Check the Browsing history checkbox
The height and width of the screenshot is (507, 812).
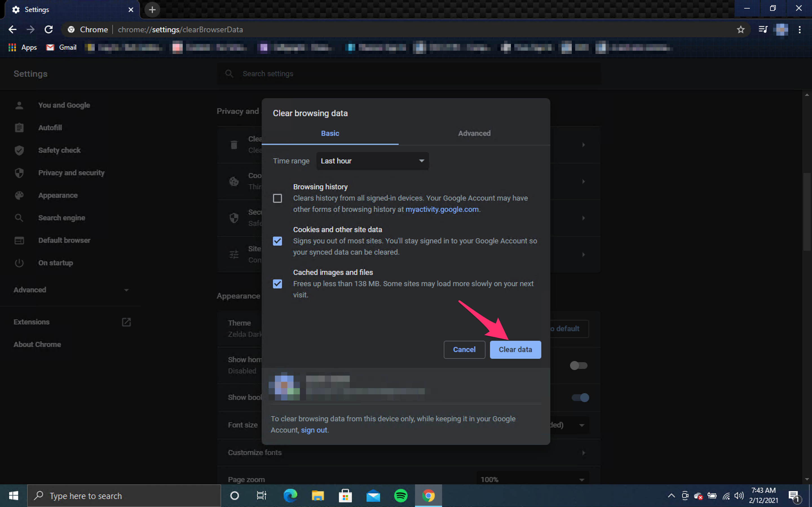point(277,199)
